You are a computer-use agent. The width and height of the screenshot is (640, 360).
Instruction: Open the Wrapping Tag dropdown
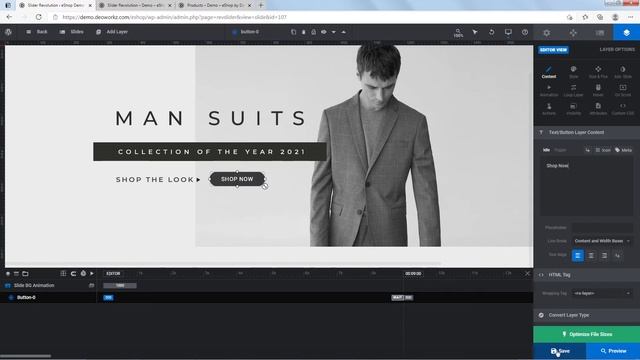(602, 293)
